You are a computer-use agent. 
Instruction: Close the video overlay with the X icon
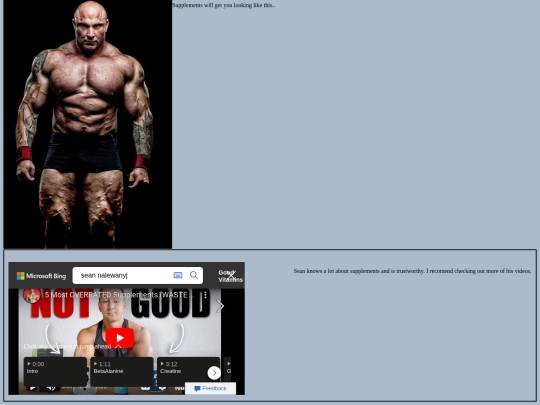click(231, 276)
